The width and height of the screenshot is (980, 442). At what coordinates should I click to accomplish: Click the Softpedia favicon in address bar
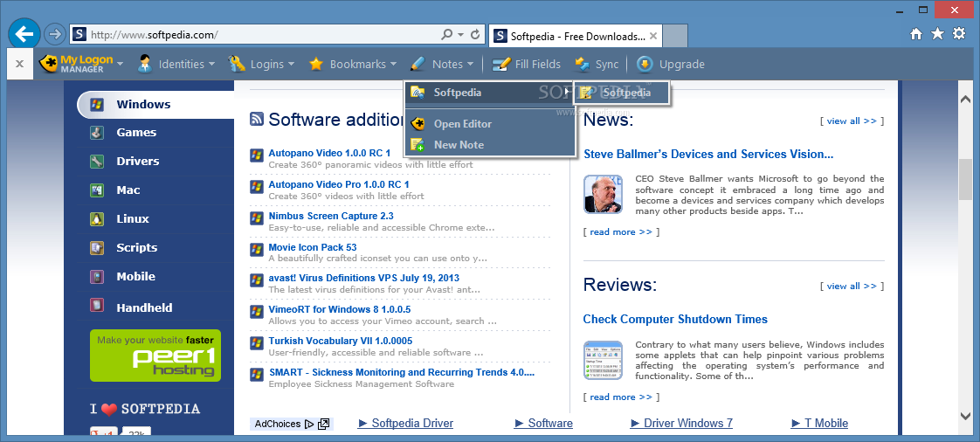click(x=78, y=34)
